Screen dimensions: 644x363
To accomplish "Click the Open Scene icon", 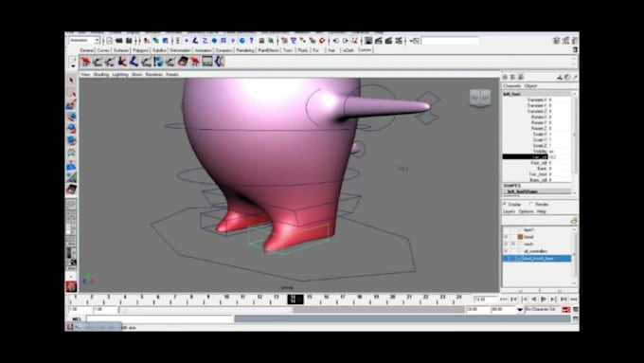I will tap(119, 41).
